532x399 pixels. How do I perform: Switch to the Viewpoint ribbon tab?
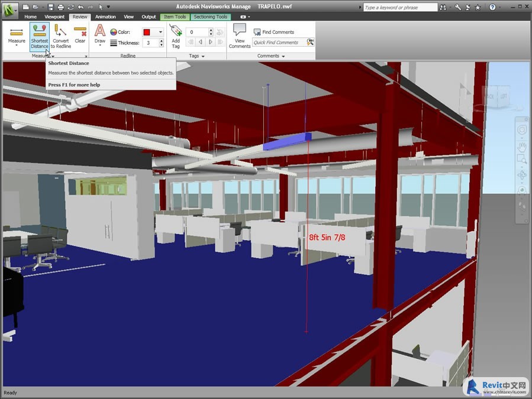(54, 17)
